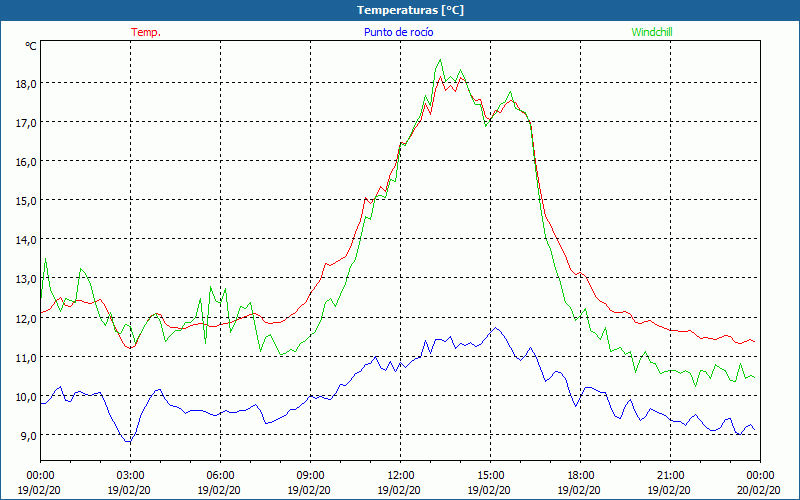Click the '06:00' time axis label
This screenshot has width=800, height=500.
[x=220, y=475]
